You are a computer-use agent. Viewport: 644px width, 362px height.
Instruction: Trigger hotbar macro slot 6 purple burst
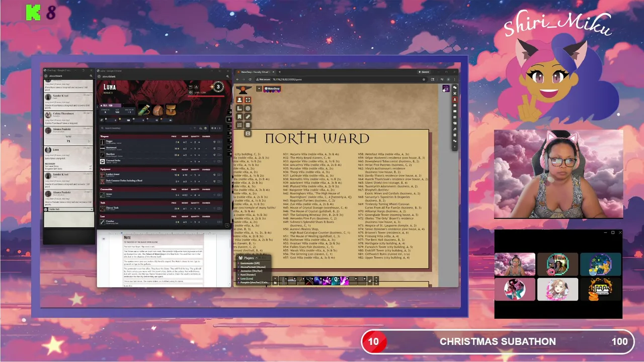(327, 281)
